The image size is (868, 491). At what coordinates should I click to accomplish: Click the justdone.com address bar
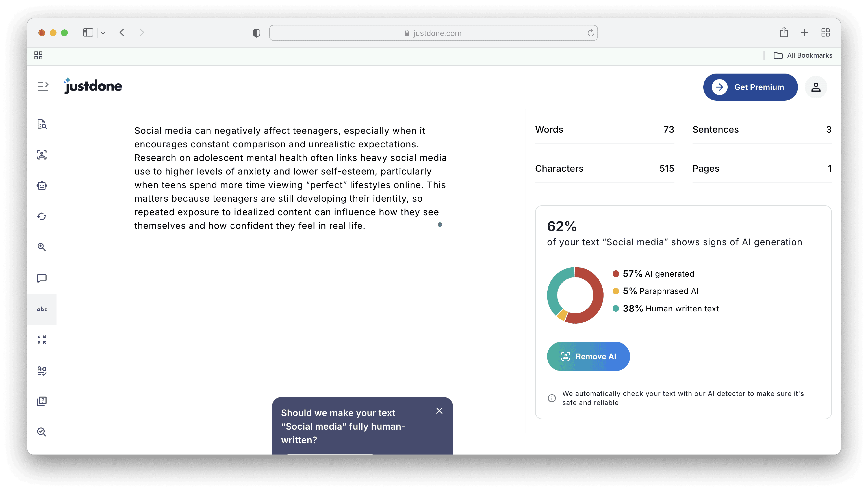coord(433,33)
